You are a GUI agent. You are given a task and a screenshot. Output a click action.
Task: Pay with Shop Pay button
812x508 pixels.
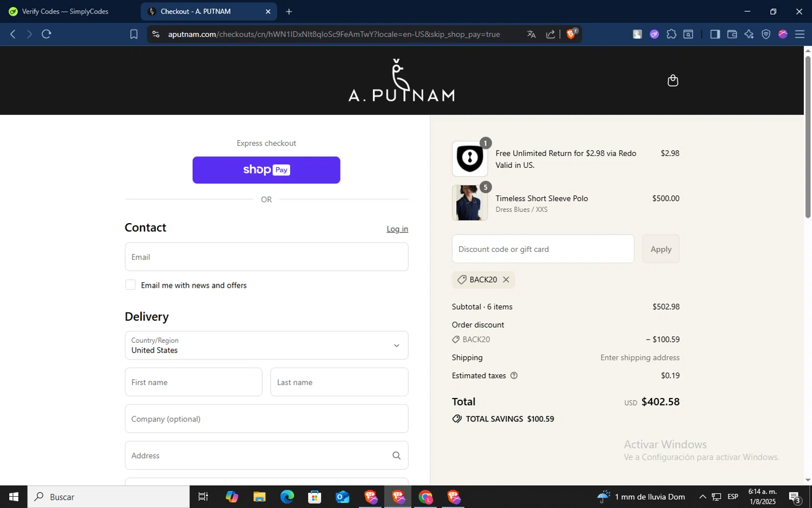coord(266,170)
